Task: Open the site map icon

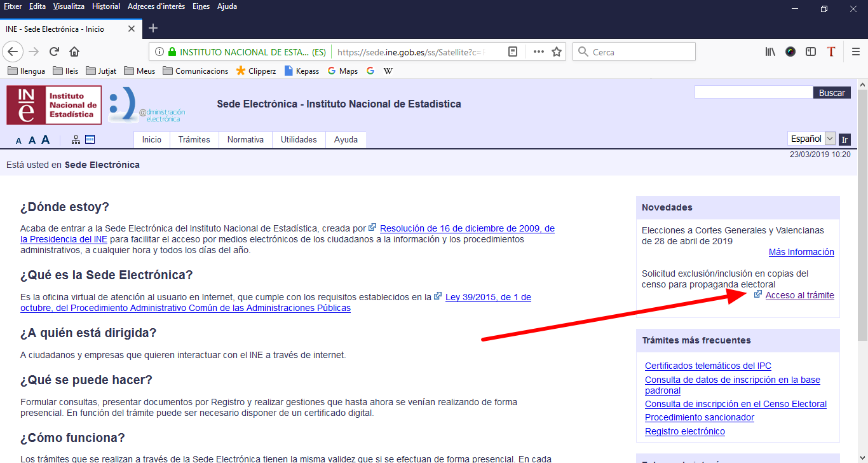Action: (76, 139)
